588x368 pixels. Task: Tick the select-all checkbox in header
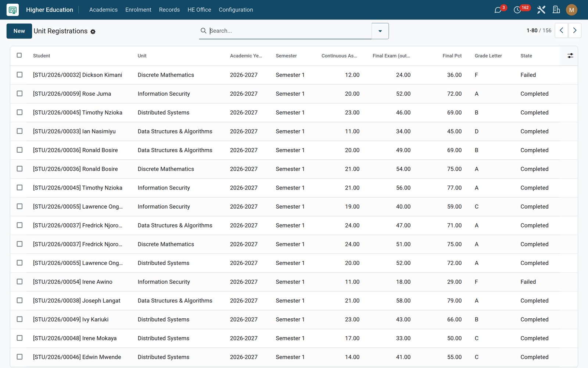coord(19,55)
